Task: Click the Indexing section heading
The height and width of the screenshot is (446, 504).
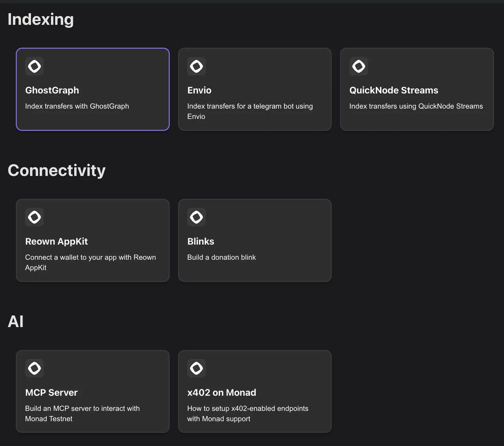Action: 40,19
